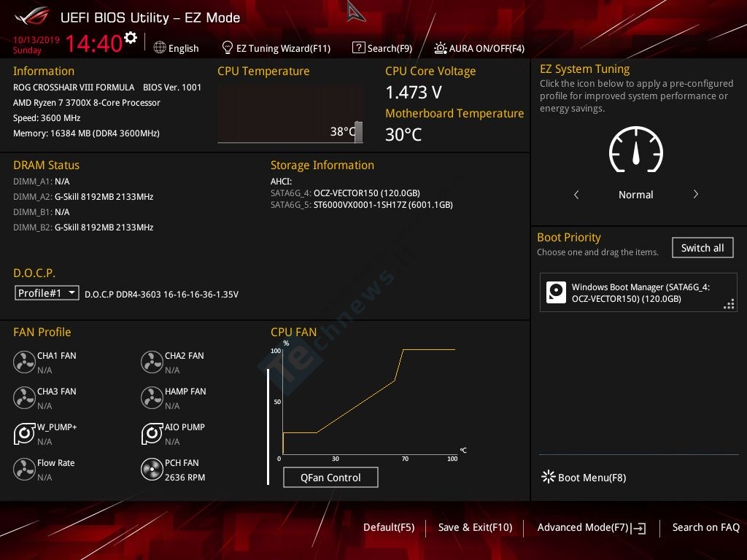The width and height of the screenshot is (747, 560).
Task: Click the BIOS Ver. 1001 text
Action: 172,87
